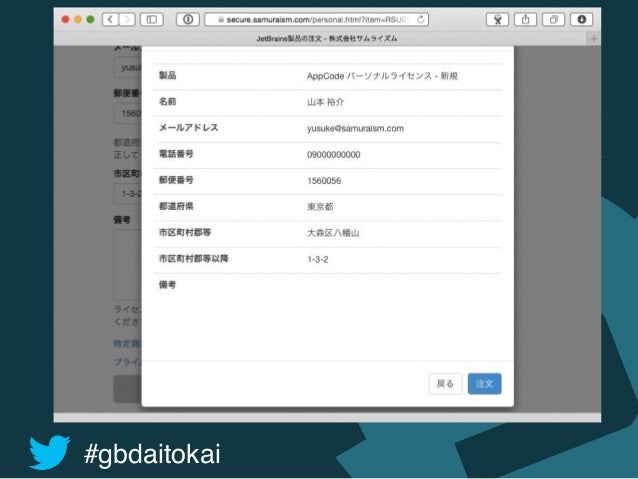Viewport: 638px width, 479px height.
Task: Click the prefecture value 東京都
Action: (x=320, y=207)
